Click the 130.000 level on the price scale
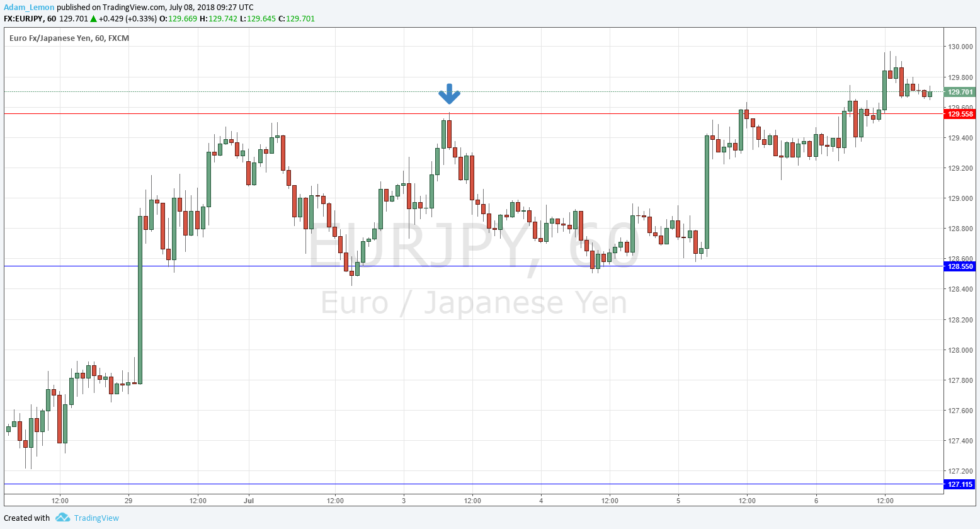Viewport: 980px width, 529px height. click(960, 46)
